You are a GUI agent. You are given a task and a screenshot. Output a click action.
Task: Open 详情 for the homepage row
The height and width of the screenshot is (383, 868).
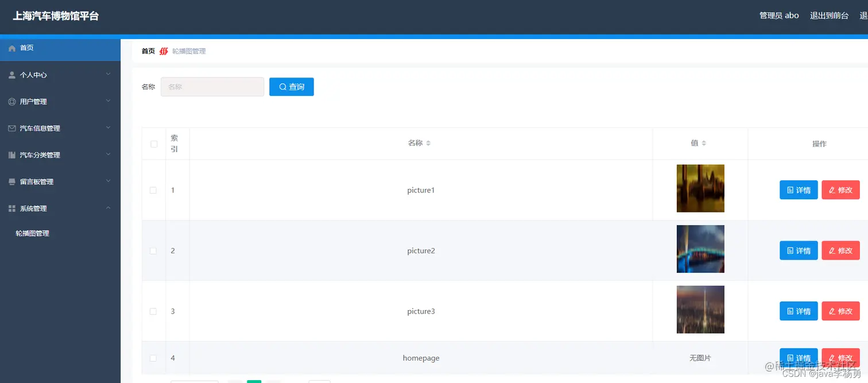click(x=799, y=358)
